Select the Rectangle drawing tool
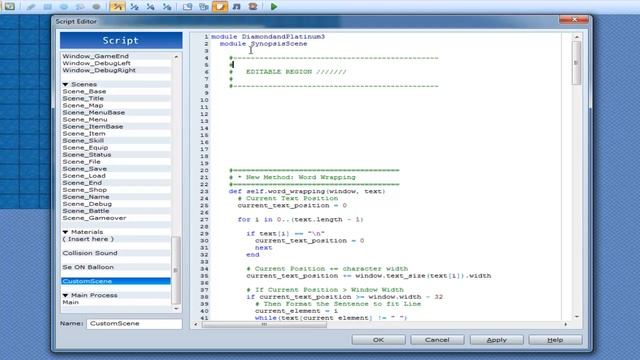The width and height of the screenshot is (640, 360). coord(47,7)
